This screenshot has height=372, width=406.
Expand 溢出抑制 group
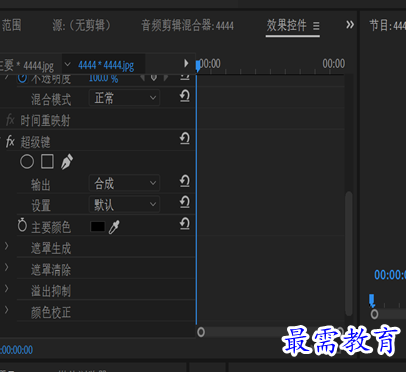(6, 289)
